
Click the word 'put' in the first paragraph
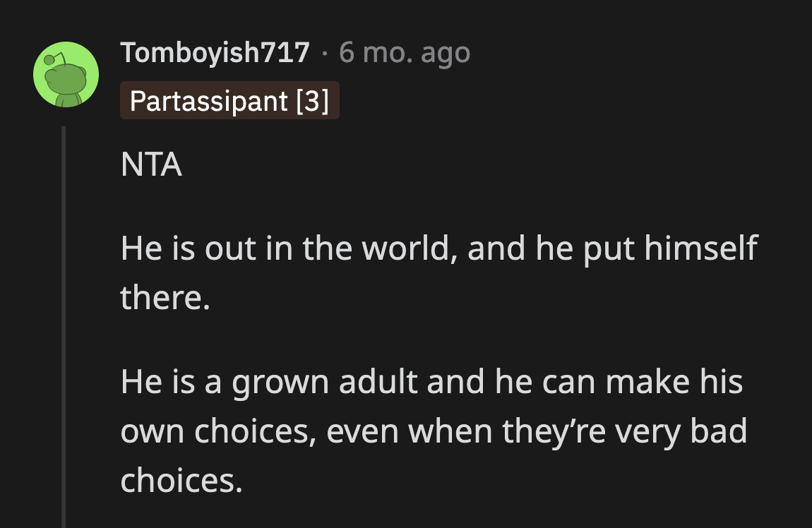coord(603,250)
